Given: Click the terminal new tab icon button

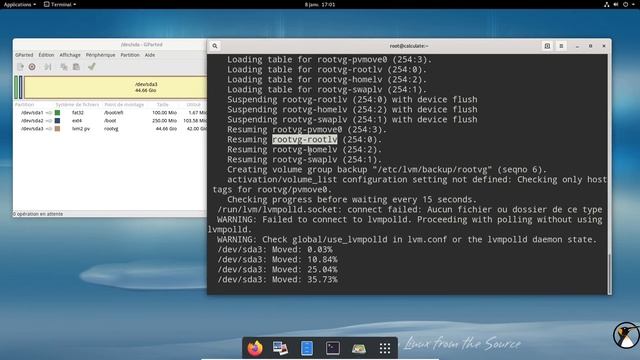Looking at the screenshot, I should coord(547,46).
